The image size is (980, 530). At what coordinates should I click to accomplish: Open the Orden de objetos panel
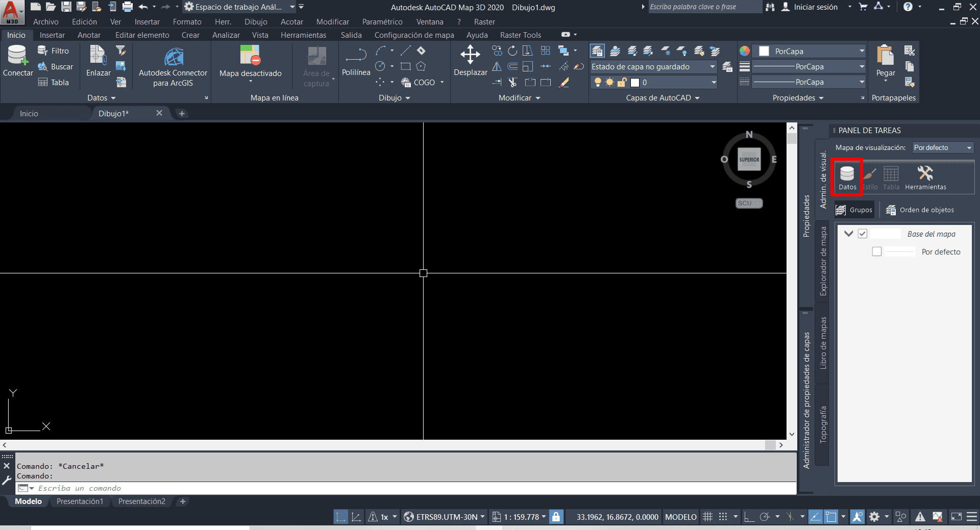(x=921, y=210)
